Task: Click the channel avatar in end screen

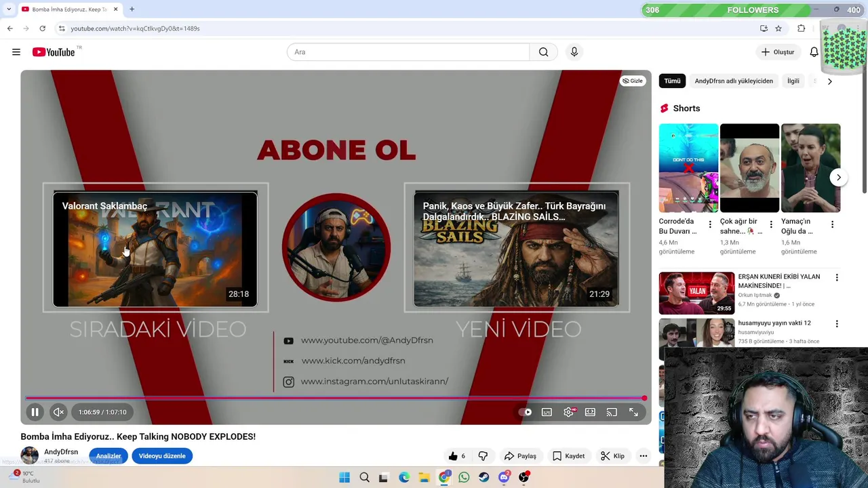Action: 336,247
